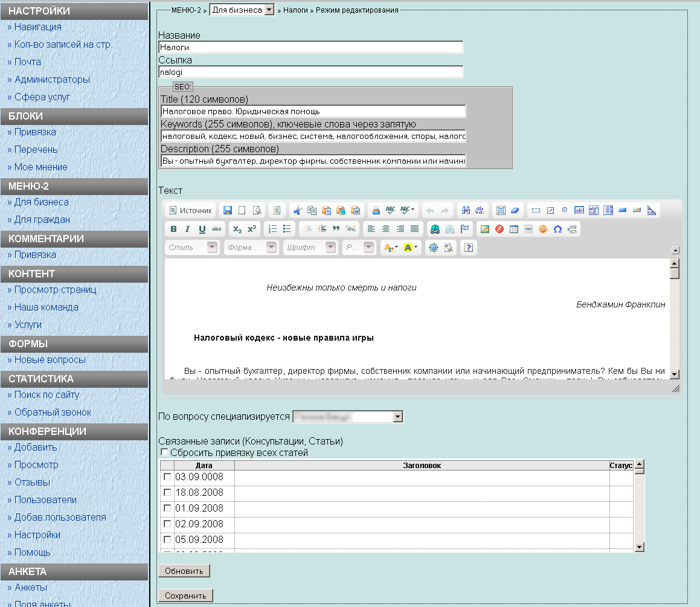This screenshot has height=607, width=700.
Task: Click the Keywords input field
Action: (x=313, y=136)
